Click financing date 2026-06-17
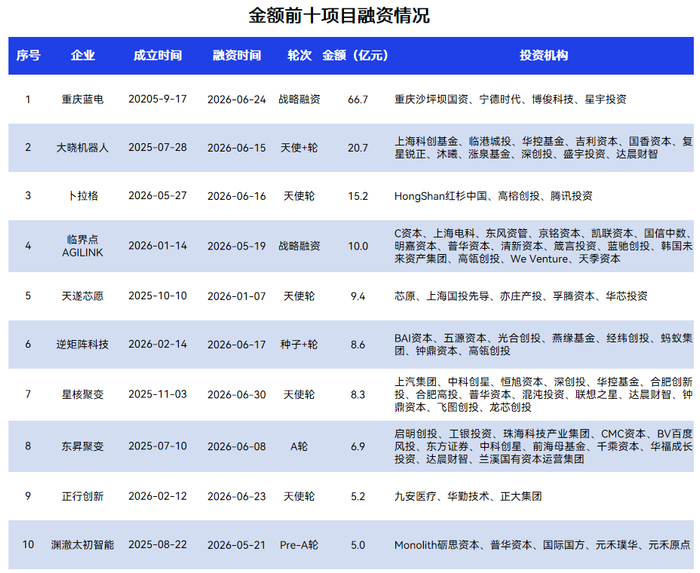The image size is (700, 573). 237,344
